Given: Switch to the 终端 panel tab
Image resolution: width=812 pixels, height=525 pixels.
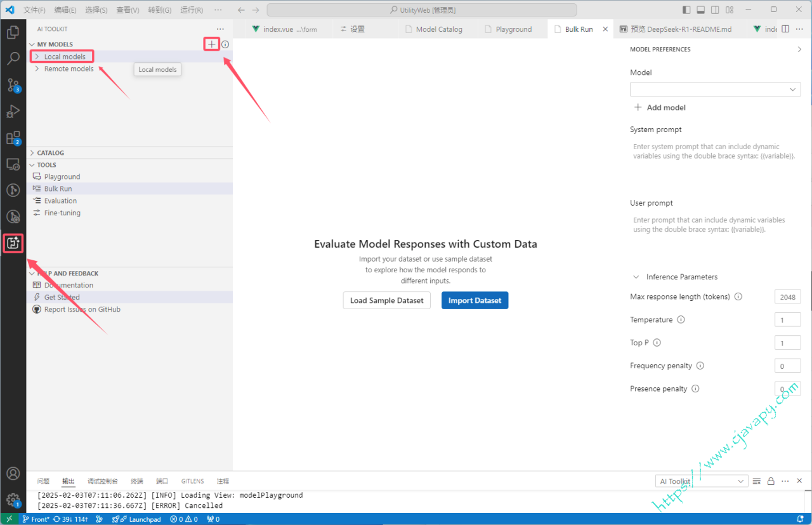Looking at the screenshot, I should 136,481.
